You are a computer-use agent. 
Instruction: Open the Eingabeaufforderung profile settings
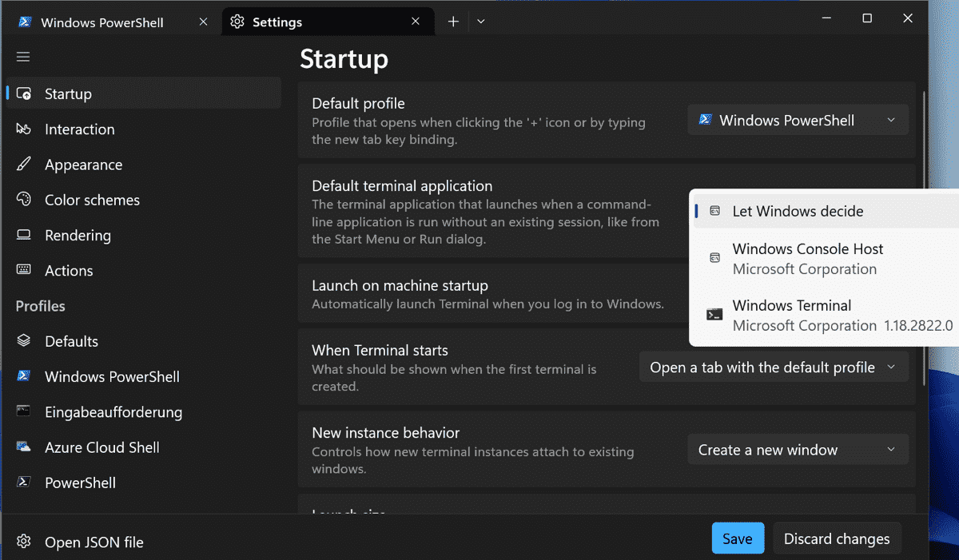[x=144, y=412]
